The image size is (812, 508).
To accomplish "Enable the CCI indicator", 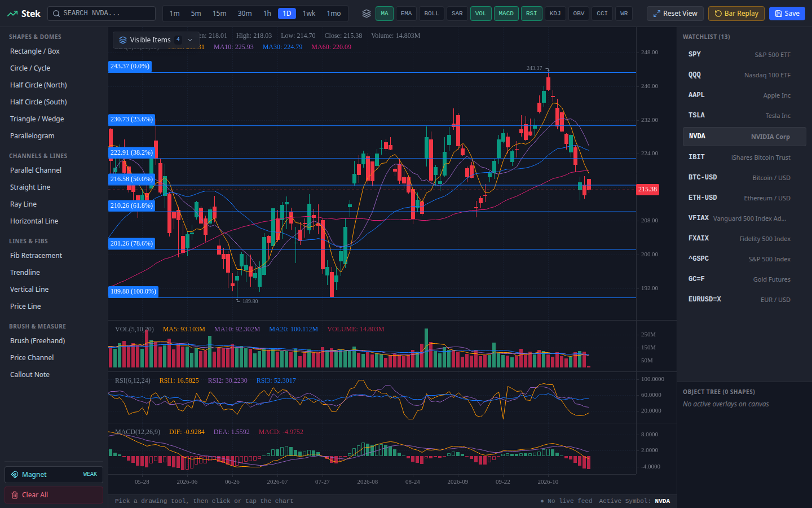I will pyautogui.click(x=603, y=14).
